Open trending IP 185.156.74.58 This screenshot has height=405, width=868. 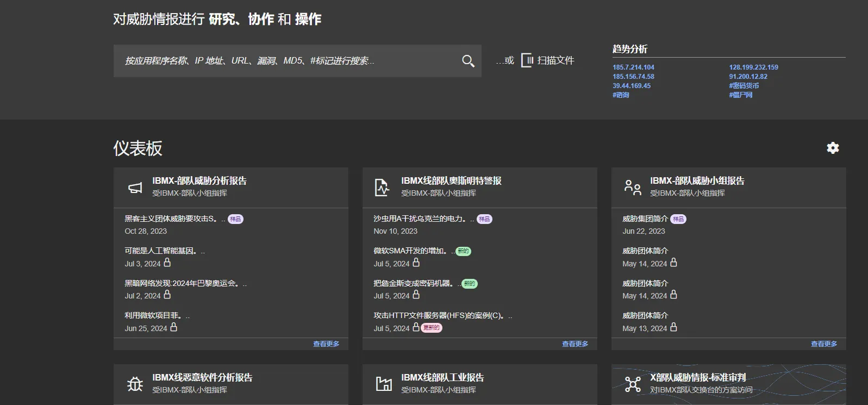coord(633,77)
